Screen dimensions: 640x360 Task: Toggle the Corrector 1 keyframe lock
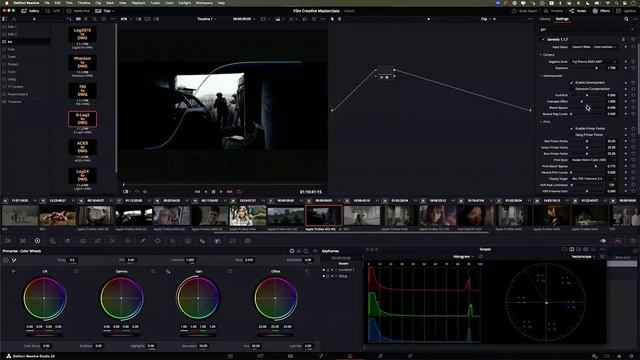pyautogui.click(x=328, y=270)
